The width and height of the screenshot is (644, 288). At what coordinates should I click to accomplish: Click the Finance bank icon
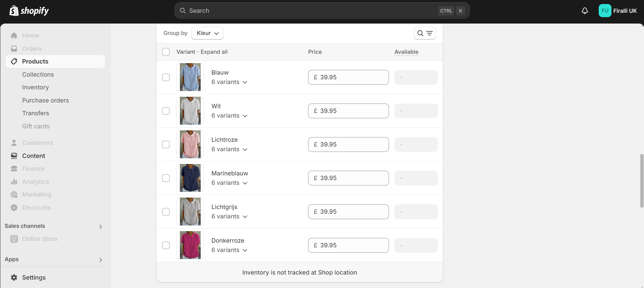coord(14,169)
